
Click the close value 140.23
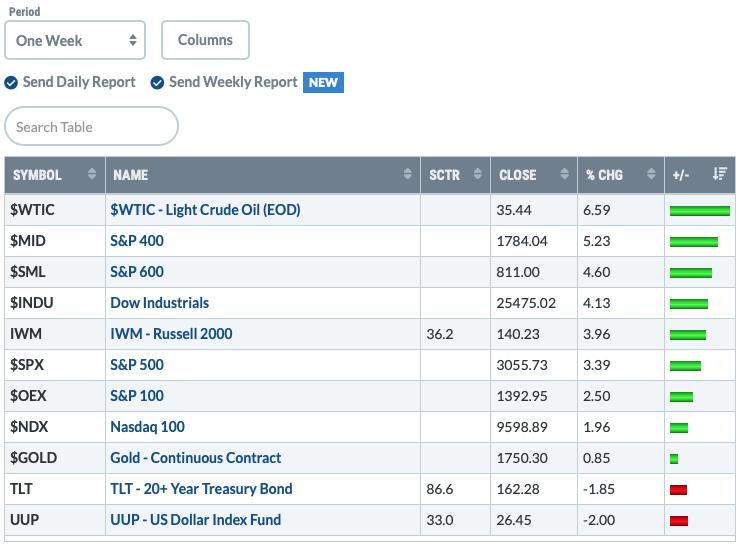point(518,334)
